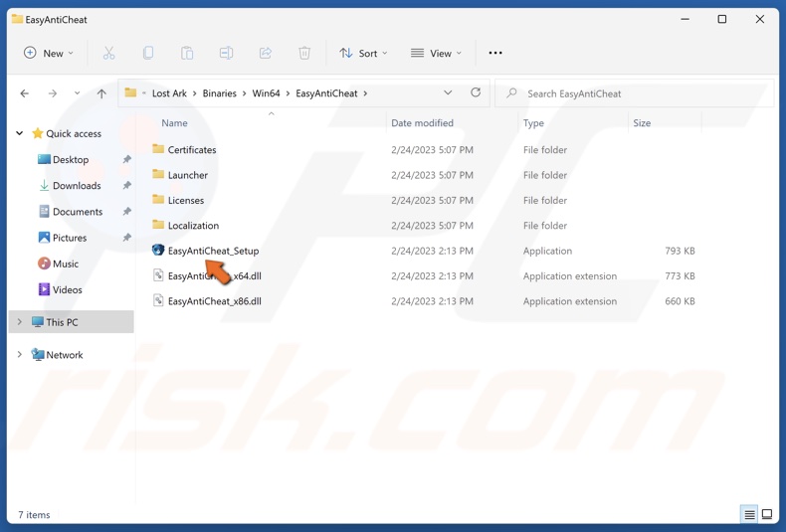Expand the This PC tree node
Image resolution: width=786 pixels, height=532 pixels.
click(20, 322)
